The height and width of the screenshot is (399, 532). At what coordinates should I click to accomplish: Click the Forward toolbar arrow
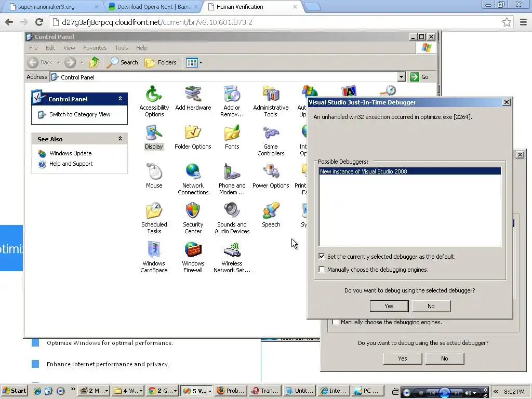point(70,62)
